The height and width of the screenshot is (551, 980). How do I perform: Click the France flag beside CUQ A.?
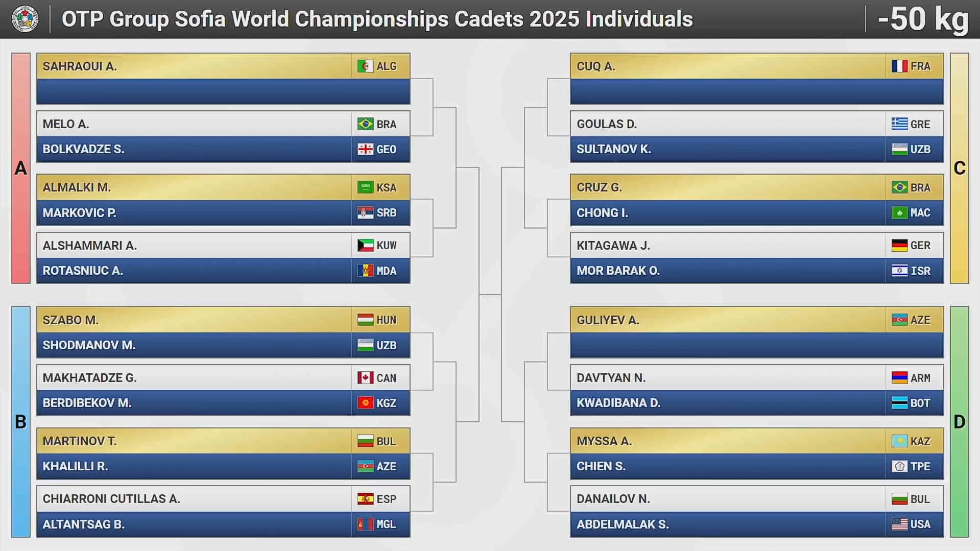click(x=899, y=66)
